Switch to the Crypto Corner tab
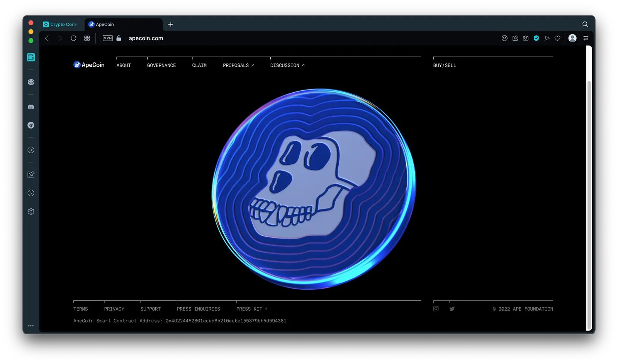 tap(61, 24)
